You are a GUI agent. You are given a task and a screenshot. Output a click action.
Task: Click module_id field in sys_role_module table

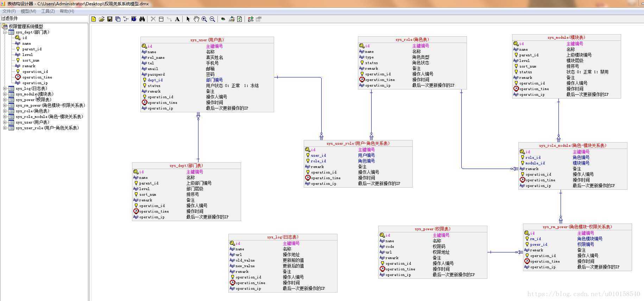coord(535,163)
